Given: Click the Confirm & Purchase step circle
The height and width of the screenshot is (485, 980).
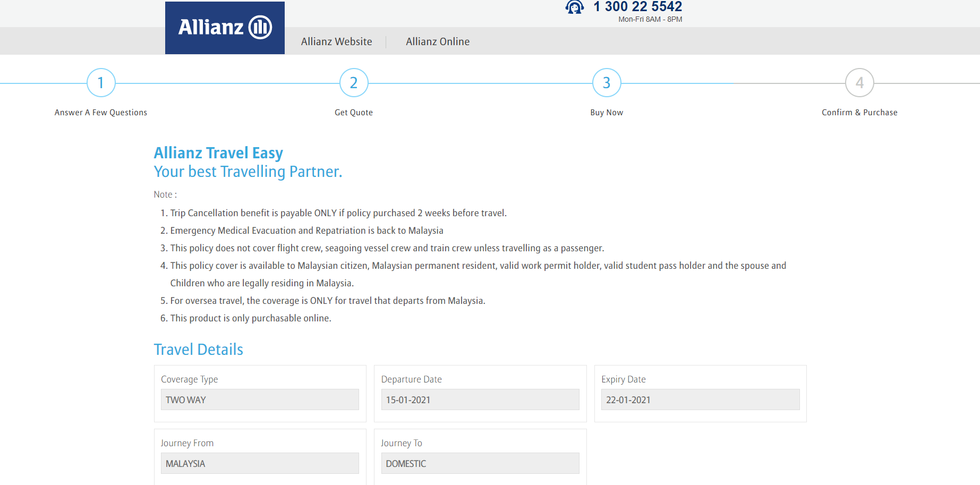Looking at the screenshot, I should (859, 82).
